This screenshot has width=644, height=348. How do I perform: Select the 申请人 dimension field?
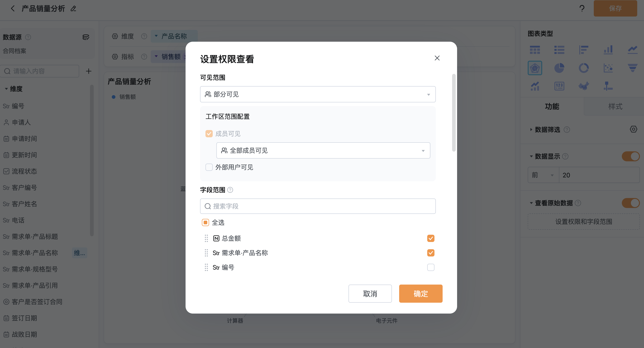21,122
